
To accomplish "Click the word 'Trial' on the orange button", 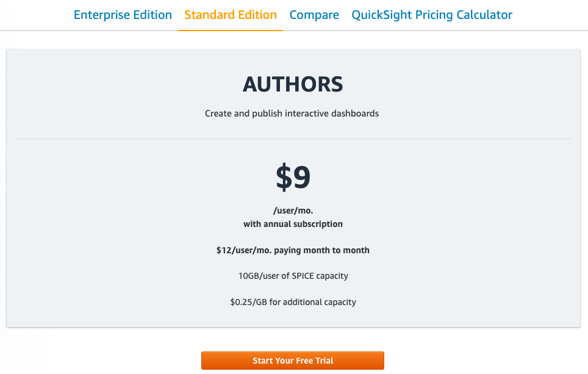I will pos(324,361).
